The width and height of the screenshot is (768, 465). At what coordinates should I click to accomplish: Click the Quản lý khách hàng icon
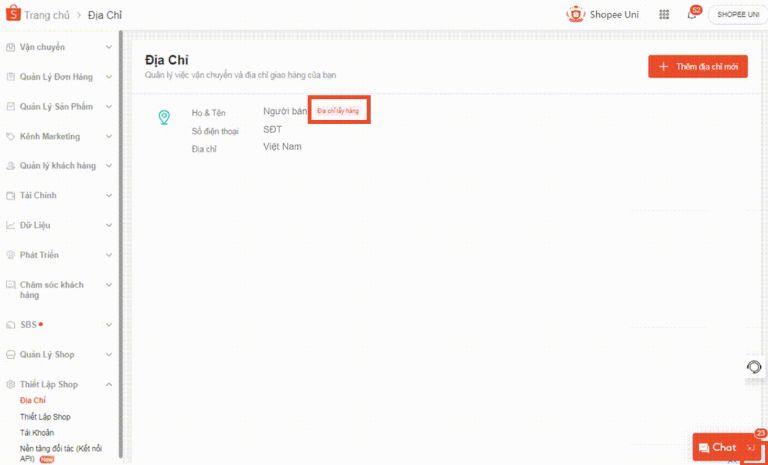10,166
